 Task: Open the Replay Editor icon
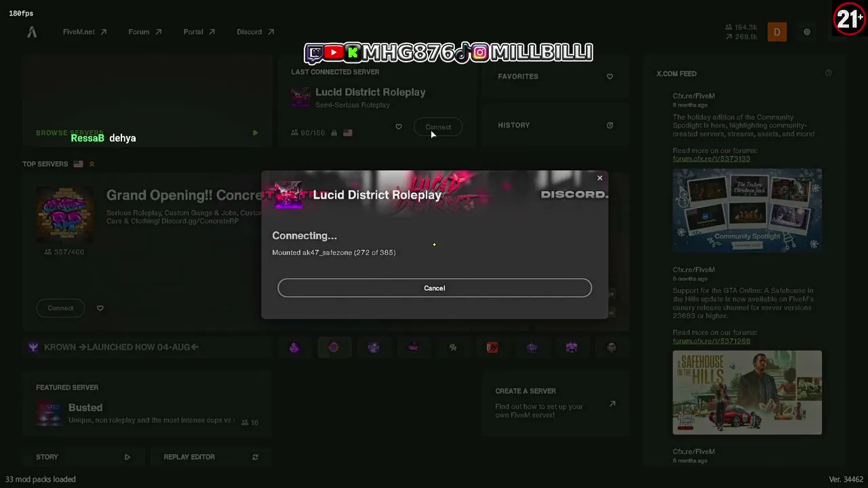click(x=255, y=457)
